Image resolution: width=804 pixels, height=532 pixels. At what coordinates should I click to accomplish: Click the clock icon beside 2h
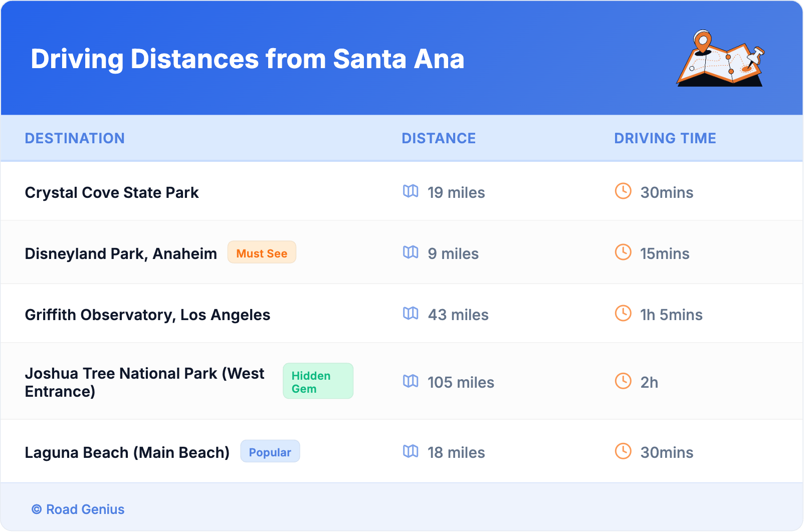tap(623, 381)
